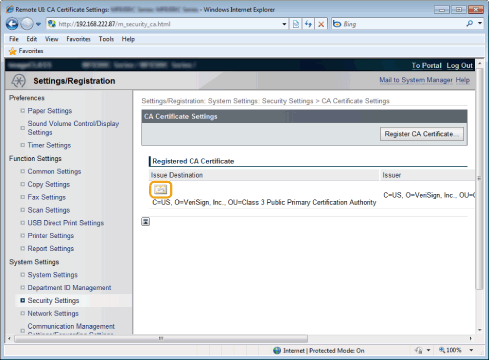The height and width of the screenshot is (360, 489).
Task: Click the VeriSign certificate detail icon
Action: point(160,190)
